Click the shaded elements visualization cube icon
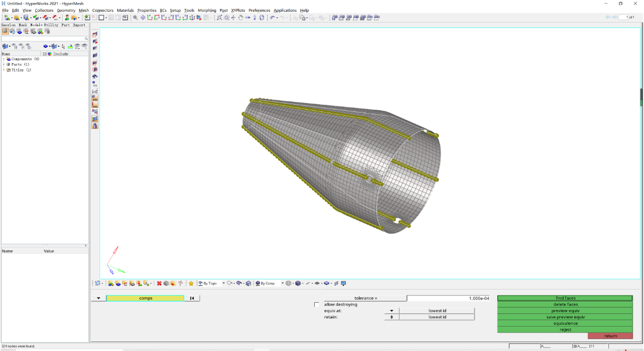 [x=298, y=283]
